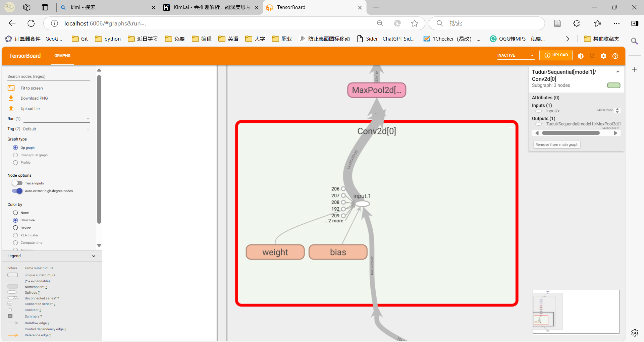Toggle Auto-extract high-degree nodes switch

click(17, 191)
